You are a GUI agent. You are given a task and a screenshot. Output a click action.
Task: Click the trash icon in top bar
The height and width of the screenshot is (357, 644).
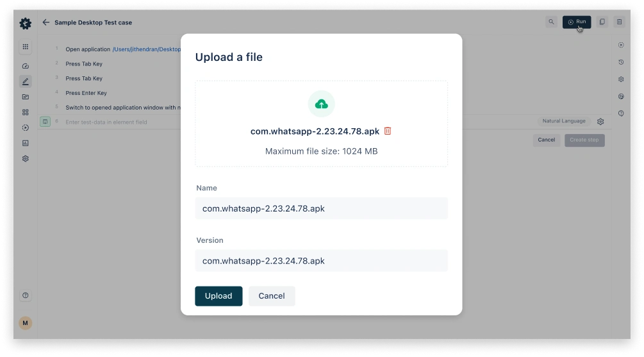pos(619,22)
